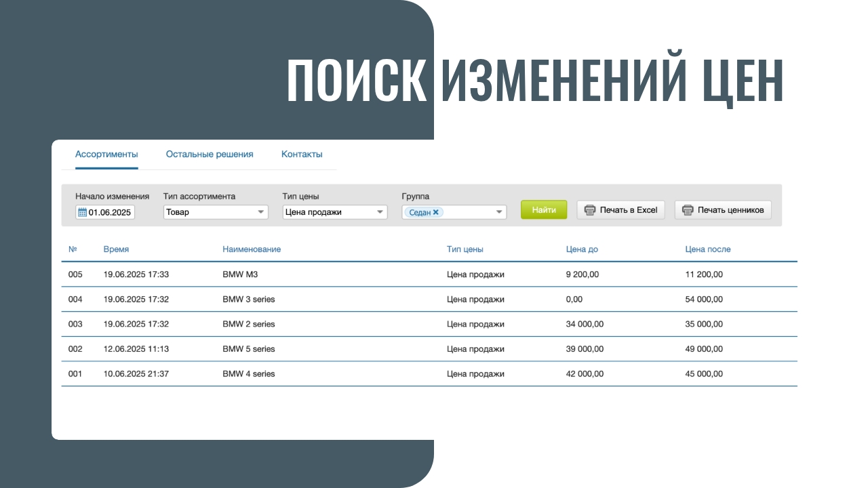Select the BMW 5 series row
This screenshot has height=488, width=868.
[x=248, y=349]
